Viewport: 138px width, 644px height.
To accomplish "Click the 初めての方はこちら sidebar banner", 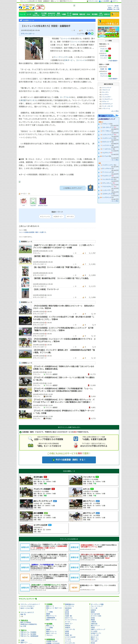I will tap(108, 22).
